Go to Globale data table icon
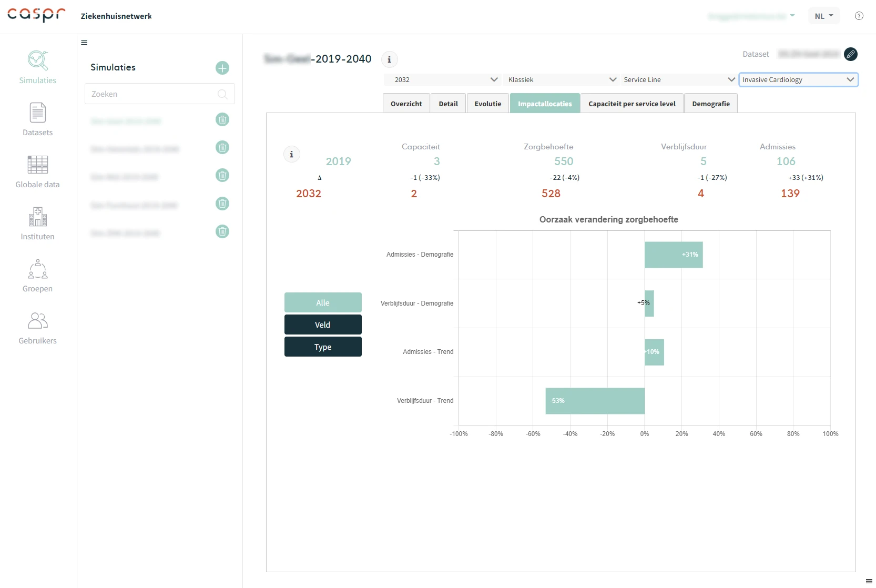Viewport: 876px width, 588px height. (x=37, y=165)
